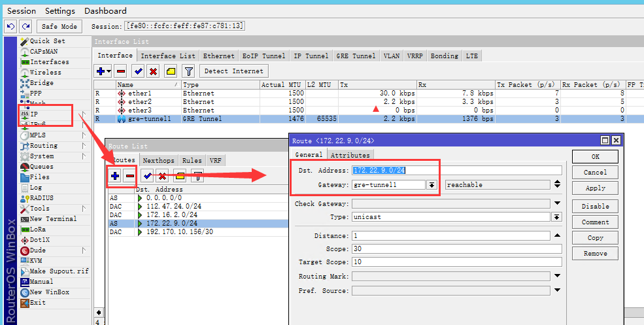Open LoRa in sidebar

tap(33, 230)
